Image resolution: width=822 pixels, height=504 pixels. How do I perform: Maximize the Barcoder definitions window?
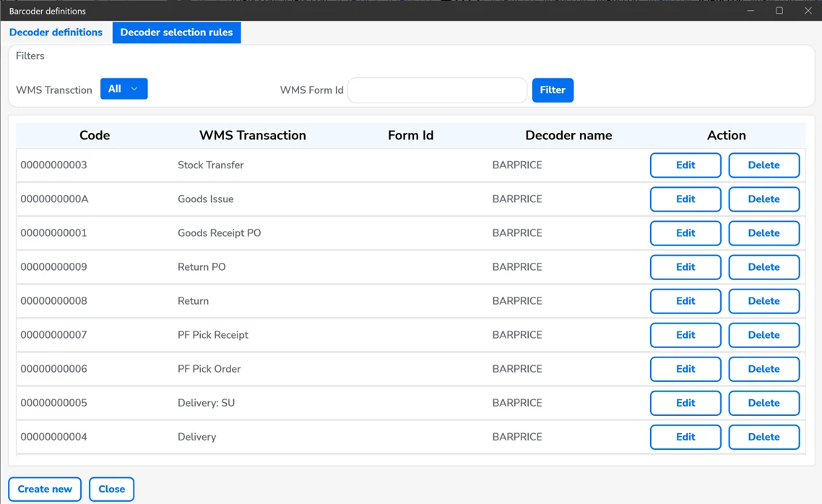[x=779, y=11]
